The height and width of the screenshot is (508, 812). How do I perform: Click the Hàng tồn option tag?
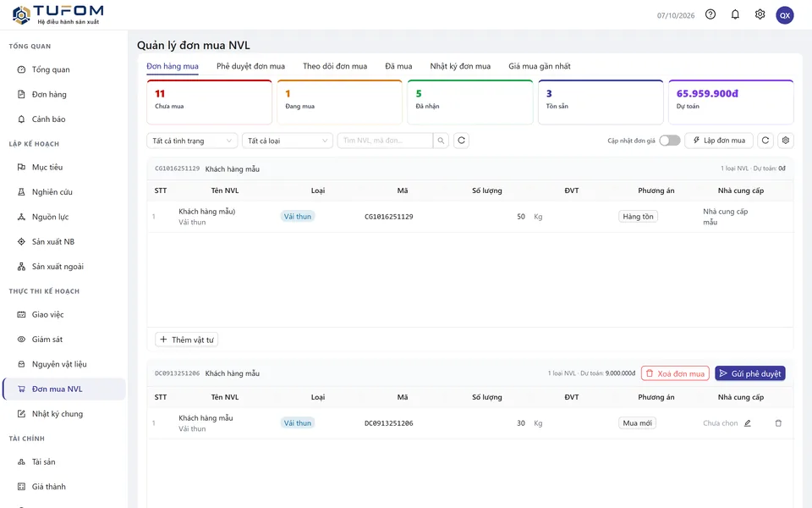(x=638, y=216)
